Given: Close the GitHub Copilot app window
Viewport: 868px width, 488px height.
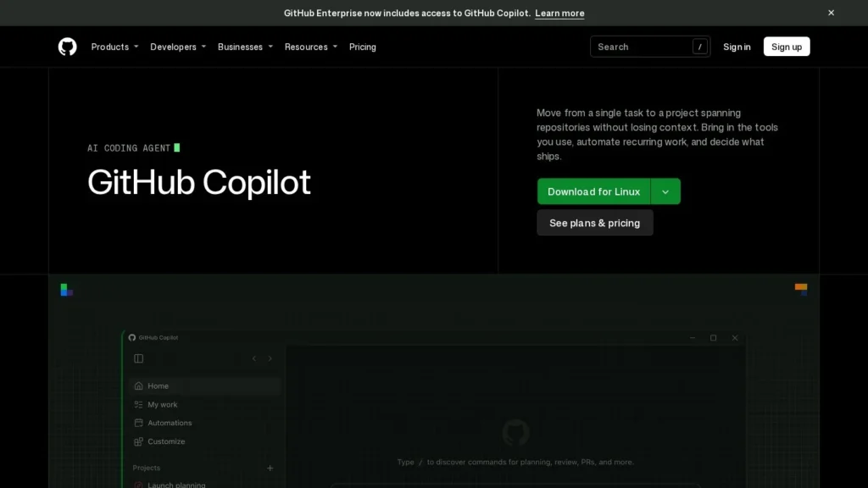Looking at the screenshot, I should click(x=735, y=337).
